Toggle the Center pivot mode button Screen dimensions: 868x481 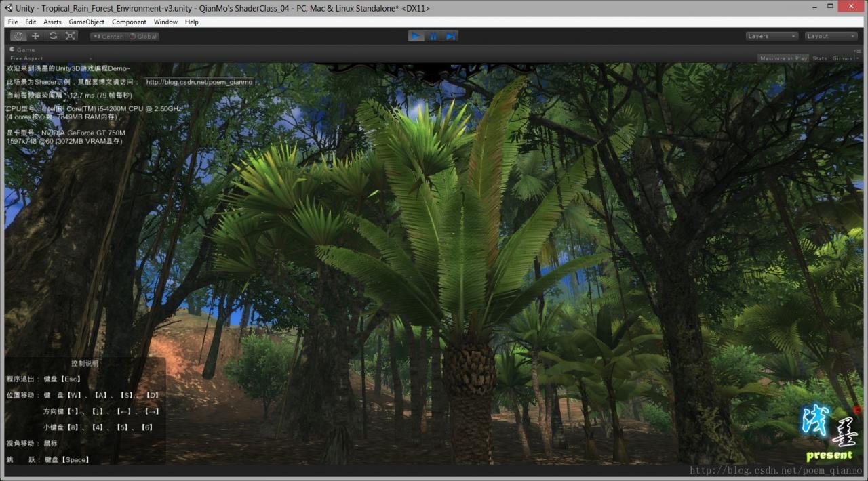coord(108,37)
